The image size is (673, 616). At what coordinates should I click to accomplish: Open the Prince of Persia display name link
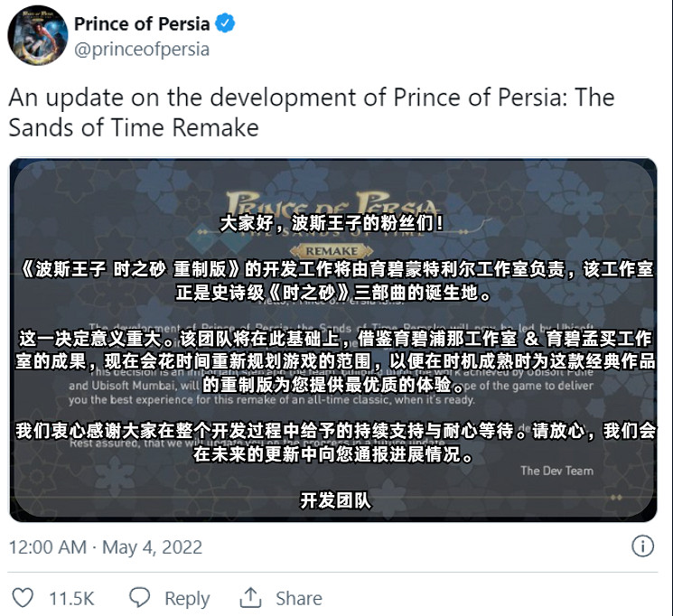141,23
